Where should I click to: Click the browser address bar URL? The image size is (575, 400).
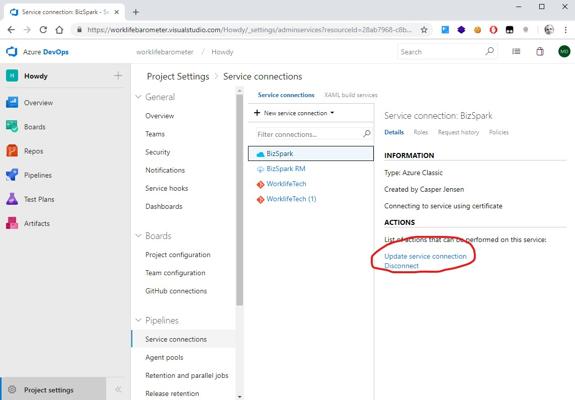249,30
